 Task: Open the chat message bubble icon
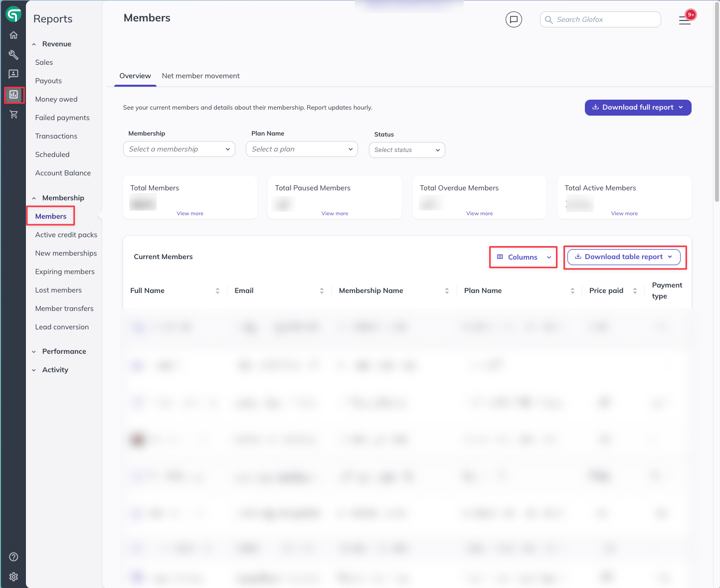coord(514,19)
